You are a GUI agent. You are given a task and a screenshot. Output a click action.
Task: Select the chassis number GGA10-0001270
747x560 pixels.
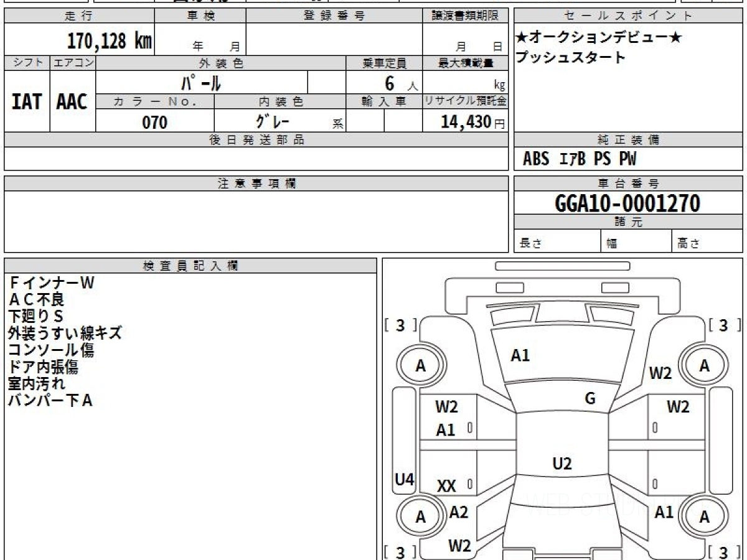tap(628, 203)
